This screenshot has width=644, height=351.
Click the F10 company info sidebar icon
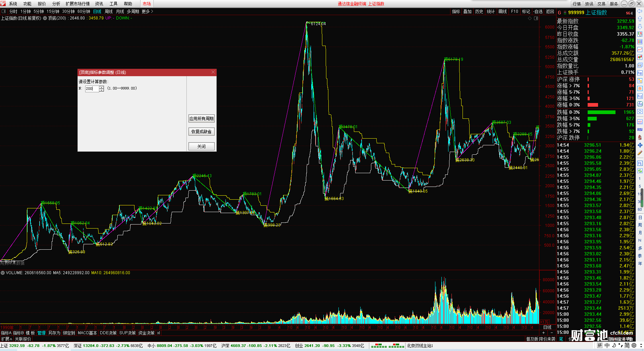tap(640, 73)
